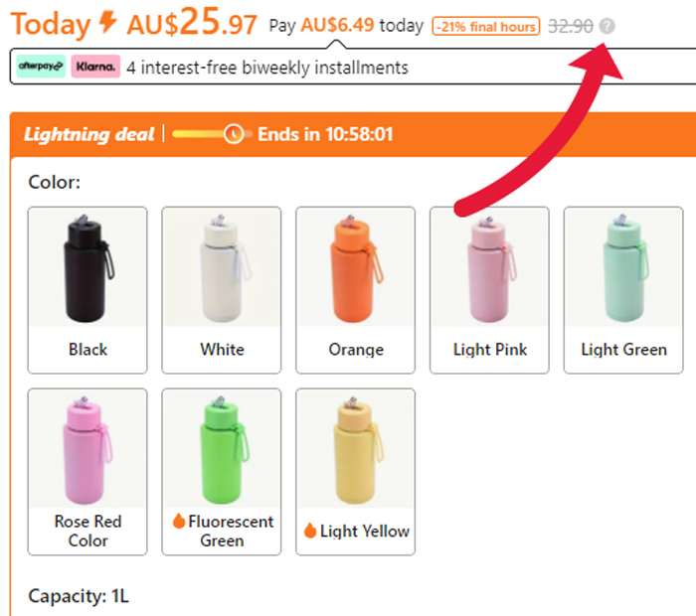Select the Black color swatch
The height and width of the screenshot is (616, 696).
pos(87,289)
